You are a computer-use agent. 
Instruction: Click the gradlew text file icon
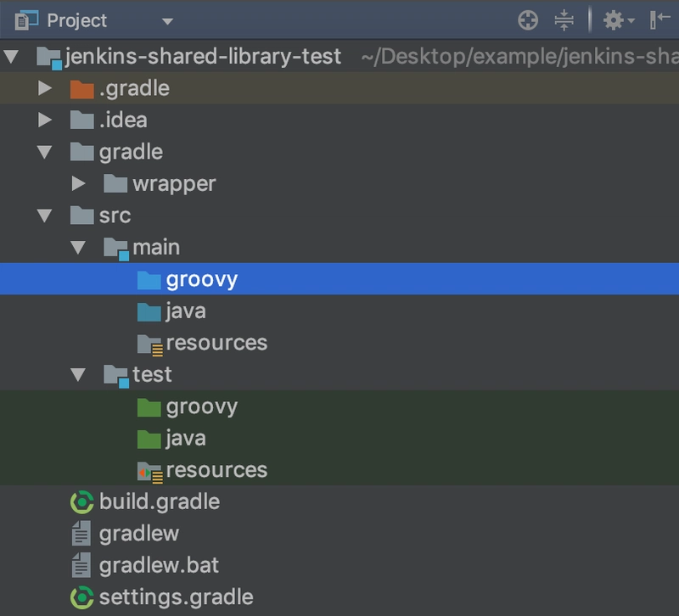coord(81,534)
